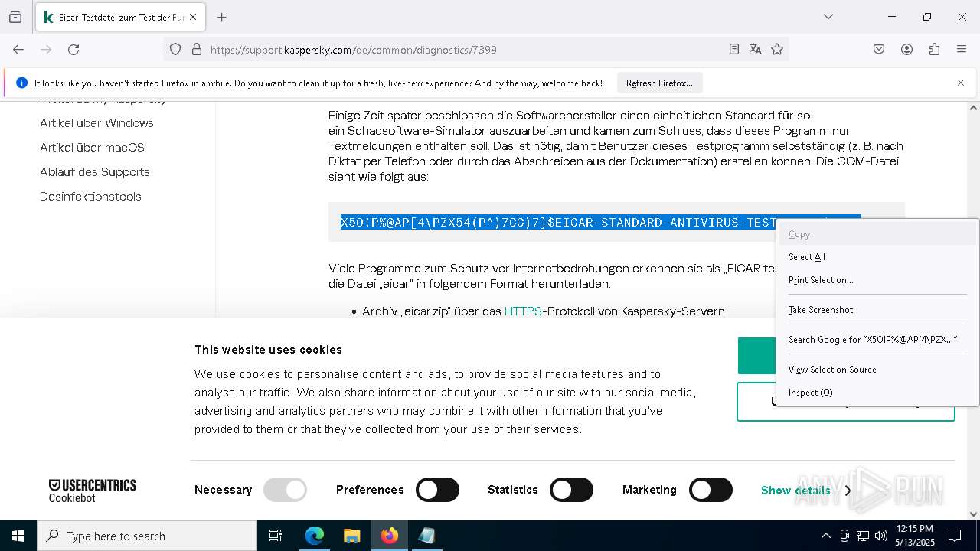Go back to previous page
Image resolution: width=980 pixels, height=551 pixels.
tap(18, 49)
